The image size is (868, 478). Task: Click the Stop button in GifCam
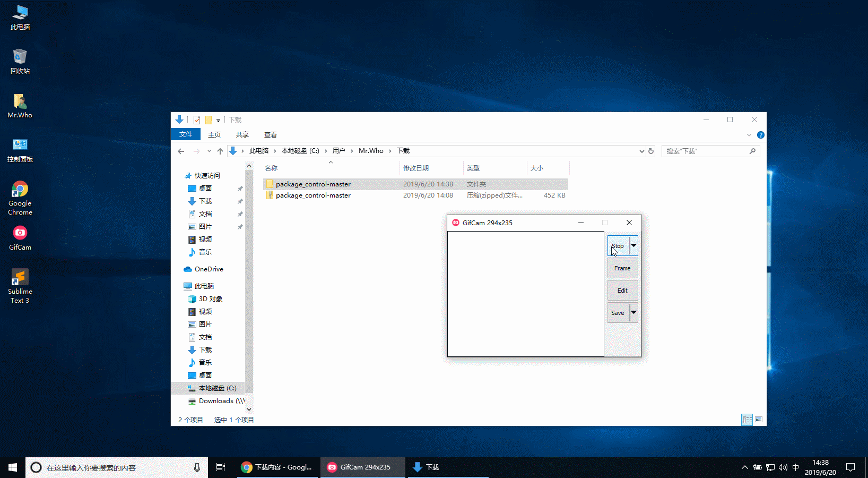click(618, 246)
